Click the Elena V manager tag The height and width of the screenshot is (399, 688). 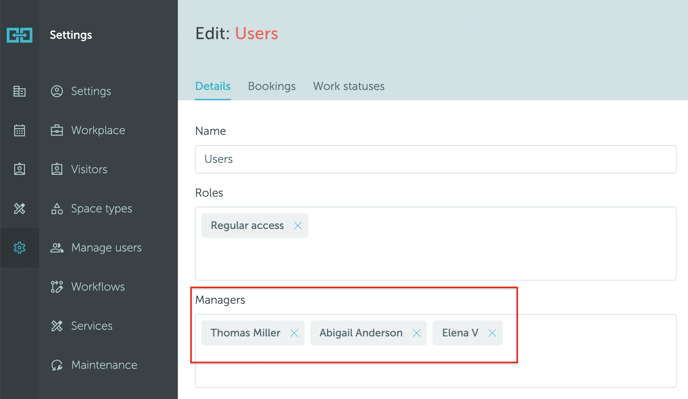tap(467, 333)
